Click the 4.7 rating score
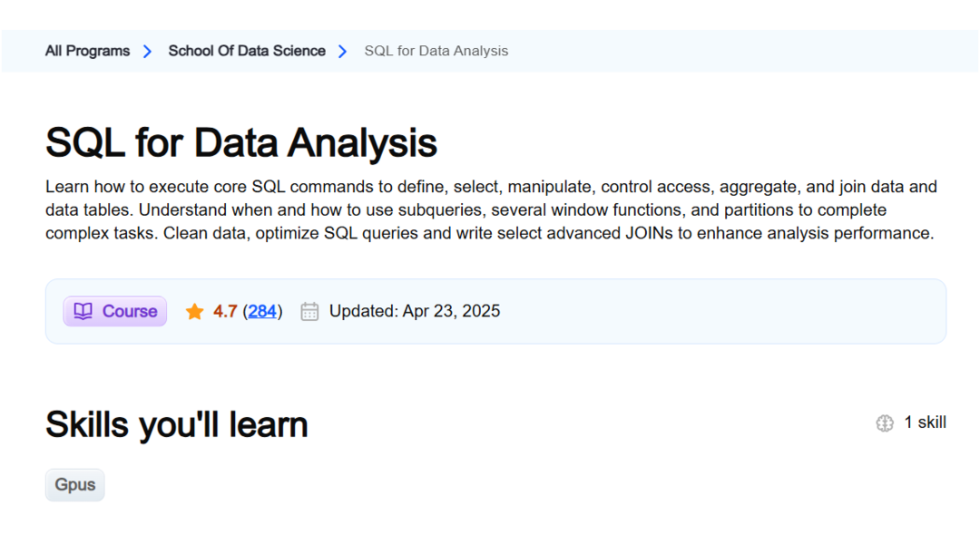 [x=225, y=311]
